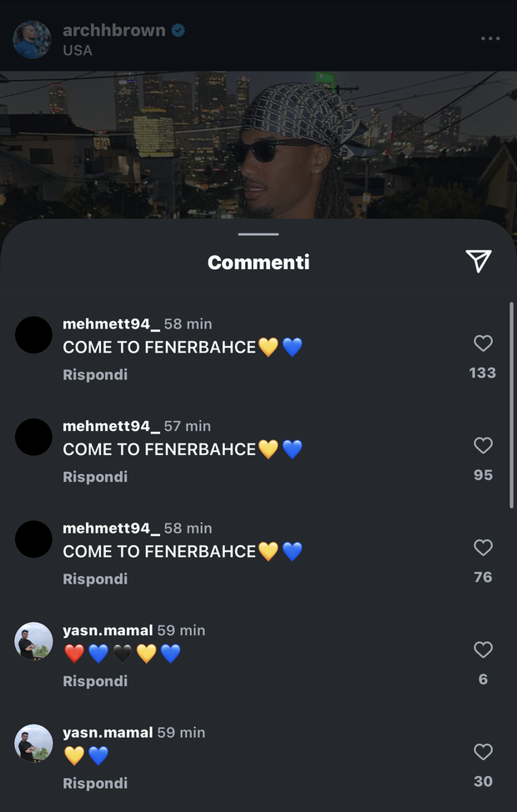The height and width of the screenshot is (812, 517).
Task: Open the three-dot options menu
Action: pos(491,38)
